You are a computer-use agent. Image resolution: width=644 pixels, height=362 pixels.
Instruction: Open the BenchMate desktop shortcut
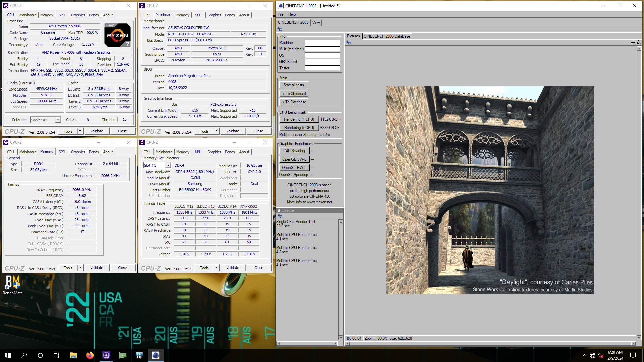(13, 285)
